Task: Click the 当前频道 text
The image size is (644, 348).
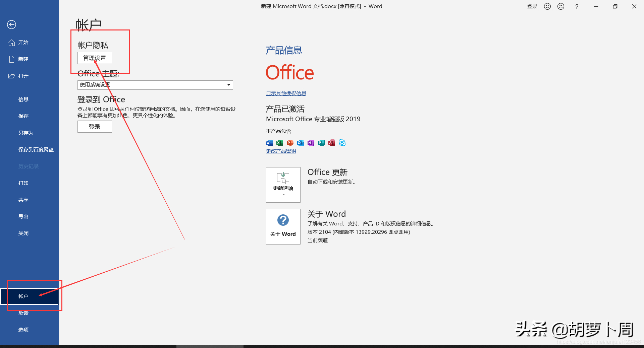Action: coord(318,240)
